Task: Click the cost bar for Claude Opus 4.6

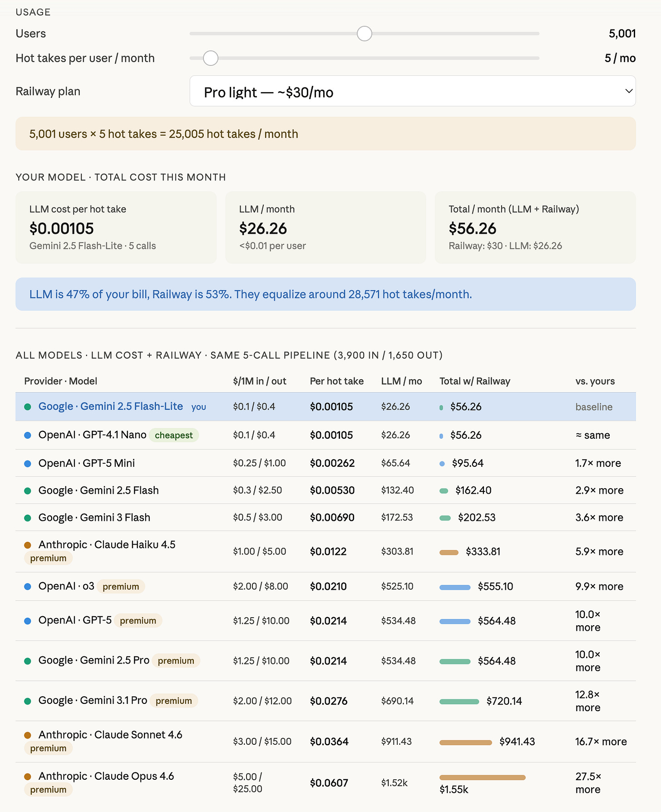Action: [x=482, y=777]
